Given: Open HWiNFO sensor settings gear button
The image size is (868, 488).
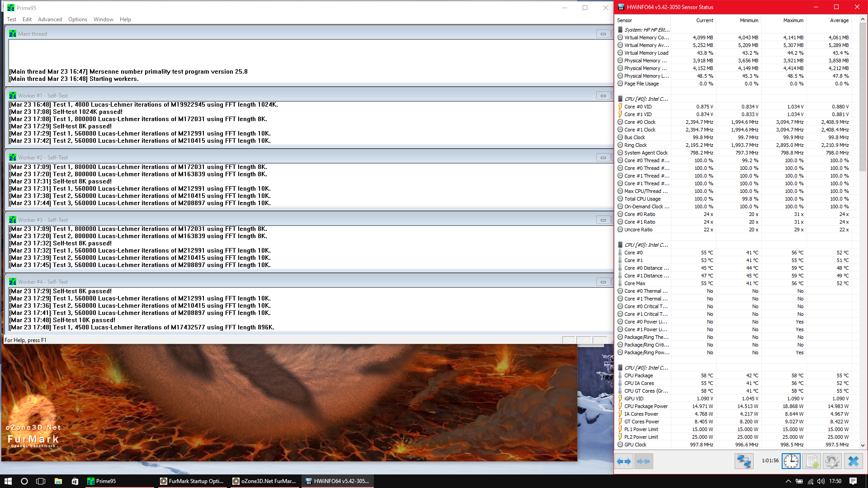Looking at the screenshot, I should 832,461.
